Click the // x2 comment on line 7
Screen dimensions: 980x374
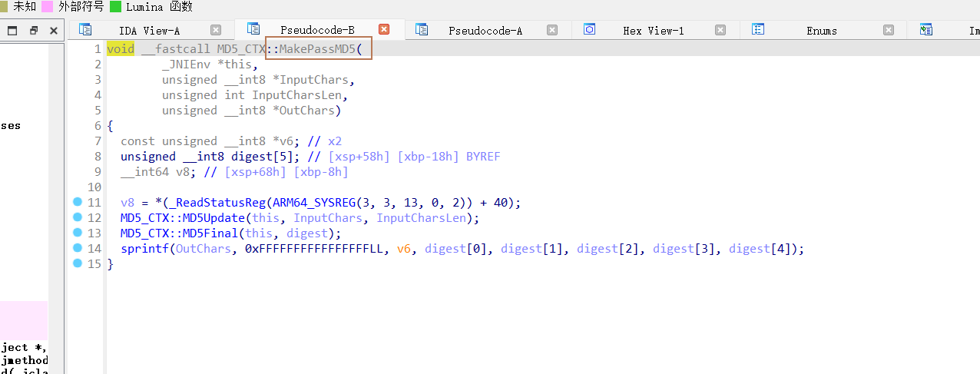pyautogui.click(x=324, y=141)
